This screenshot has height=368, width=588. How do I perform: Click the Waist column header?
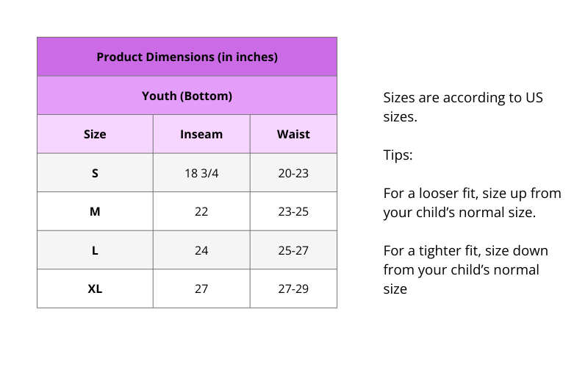pos(293,134)
